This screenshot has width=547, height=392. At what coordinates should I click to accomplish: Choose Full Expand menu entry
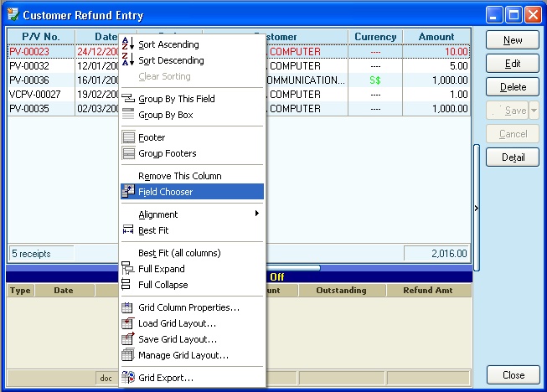[192, 269]
